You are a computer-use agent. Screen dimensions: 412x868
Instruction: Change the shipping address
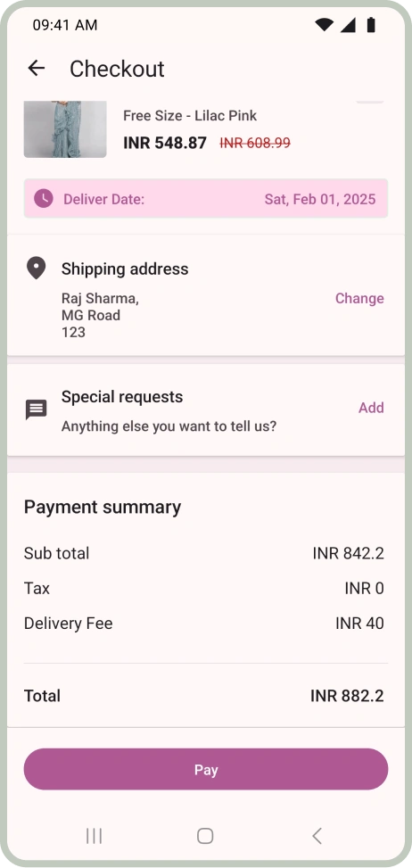[x=359, y=298]
